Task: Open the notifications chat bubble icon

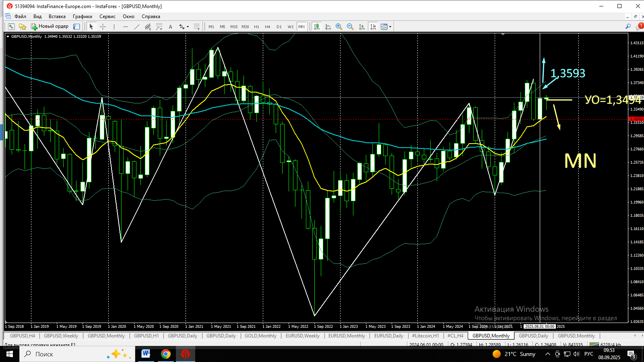Action: pyautogui.click(x=639, y=27)
